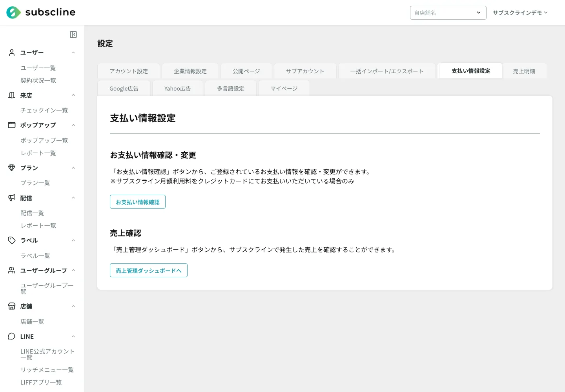Click the ユーザーグループ people icon
The image size is (565, 392).
click(12, 270)
